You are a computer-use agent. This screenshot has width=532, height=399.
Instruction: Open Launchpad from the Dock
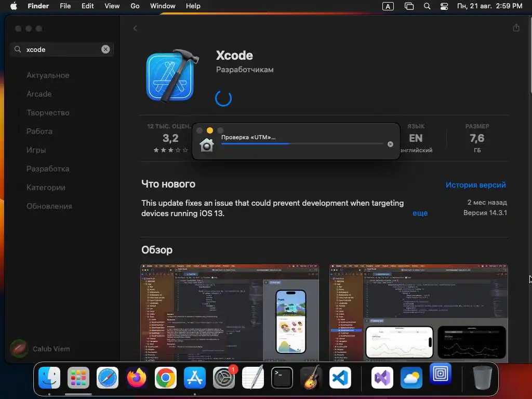click(x=78, y=377)
